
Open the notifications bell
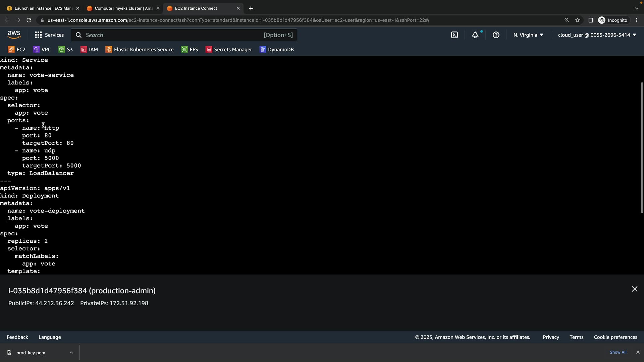(x=475, y=35)
